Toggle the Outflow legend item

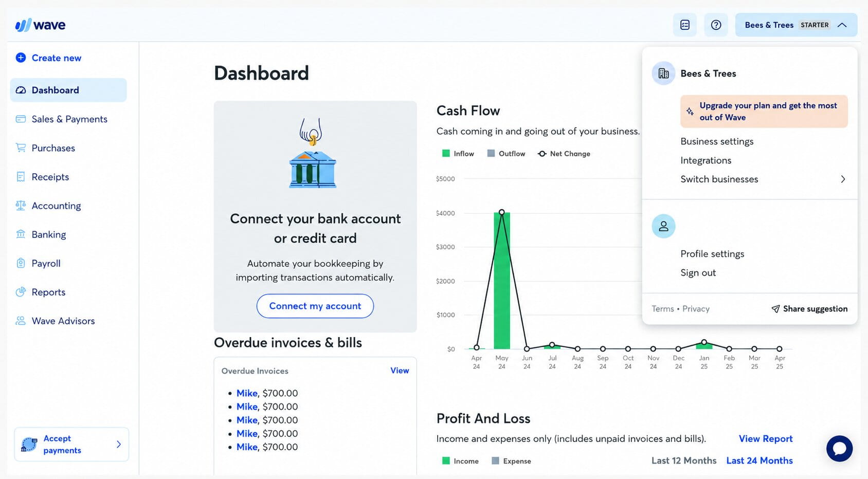click(506, 154)
